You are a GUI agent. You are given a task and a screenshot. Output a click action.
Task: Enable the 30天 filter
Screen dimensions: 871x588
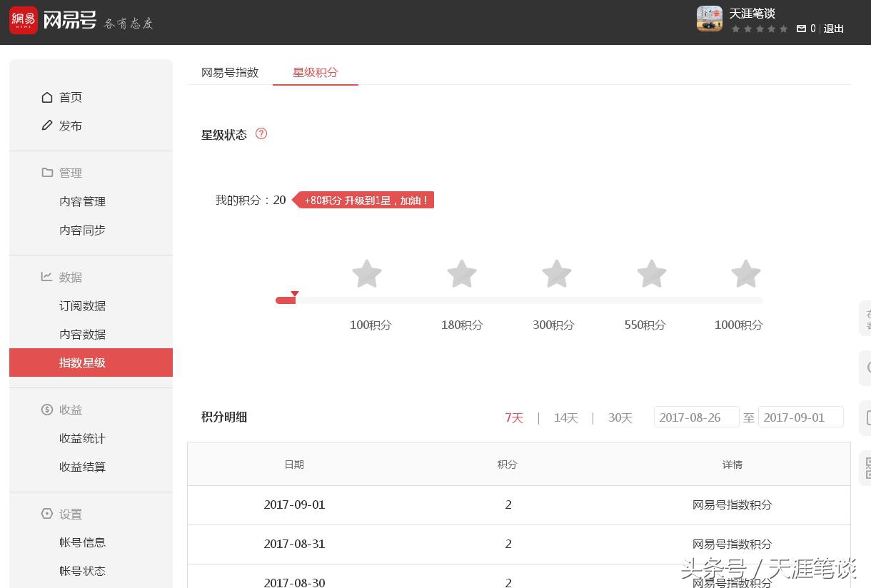click(620, 417)
